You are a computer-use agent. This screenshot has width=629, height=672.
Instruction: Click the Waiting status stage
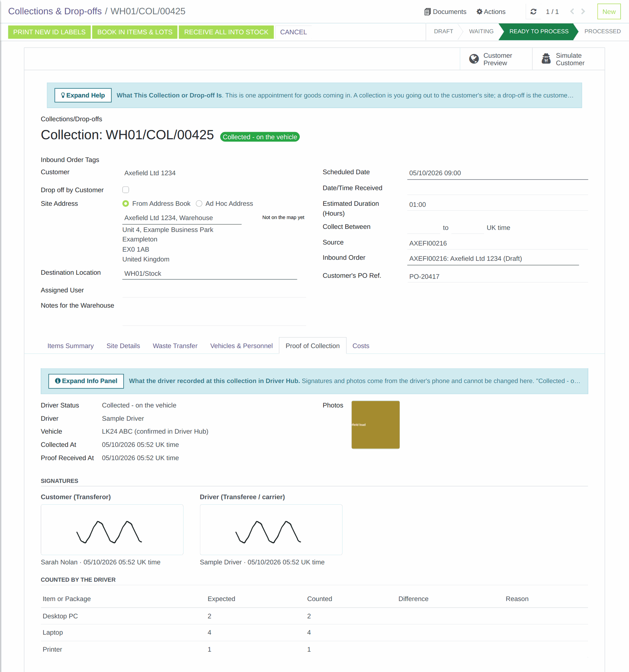481,31
